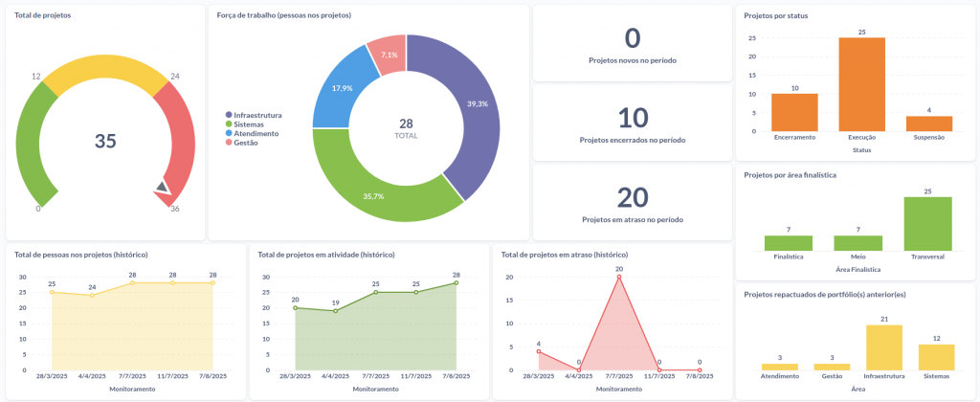Click the 4/4/2025 point showing 24 pessoas
Viewport: 980px width, 402px height.
[92, 295]
